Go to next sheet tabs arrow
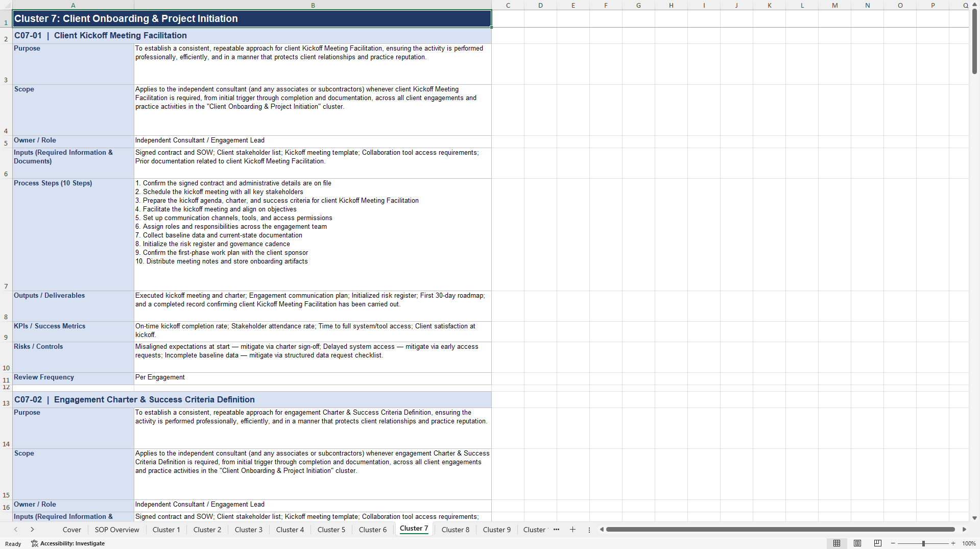This screenshot has height=549, width=980. (32, 530)
